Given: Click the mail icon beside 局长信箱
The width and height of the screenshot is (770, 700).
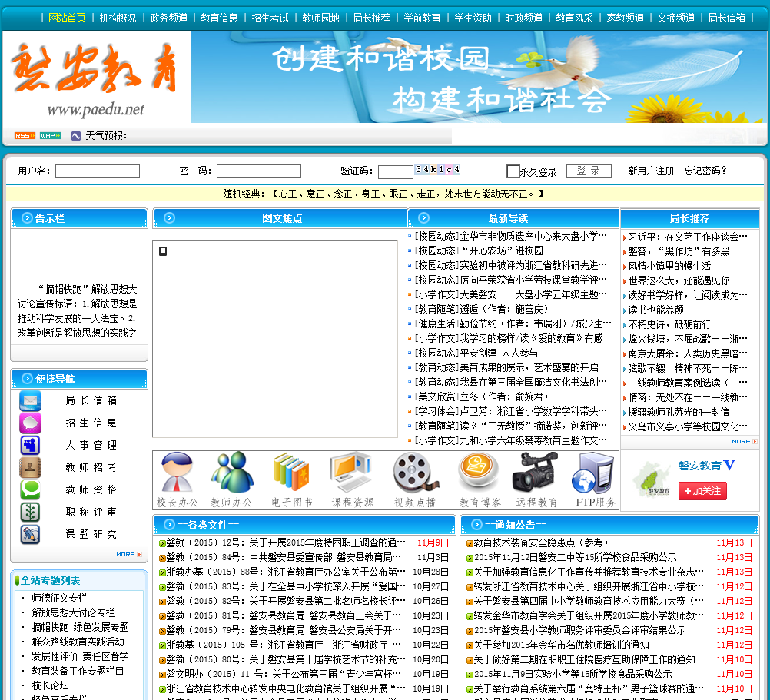Looking at the screenshot, I should (x=30, y=400).
